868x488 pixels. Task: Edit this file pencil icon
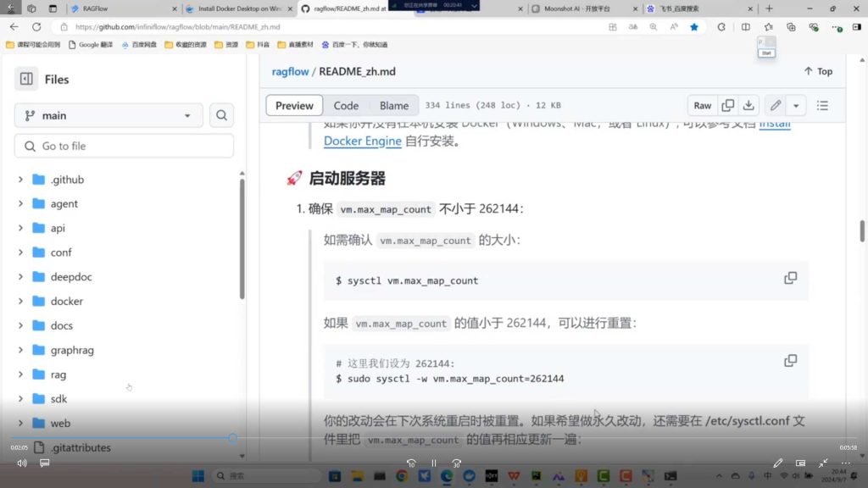pyautogui.click(x=775, y=105)
